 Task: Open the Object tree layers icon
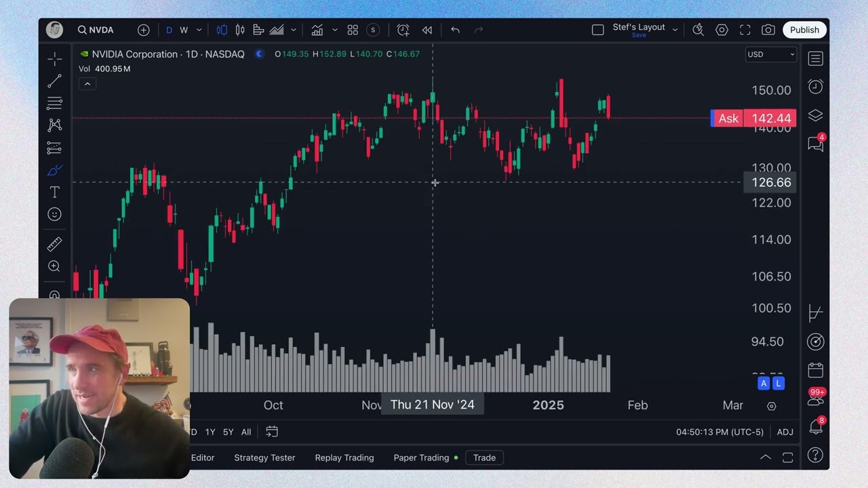tap(816, 115)
